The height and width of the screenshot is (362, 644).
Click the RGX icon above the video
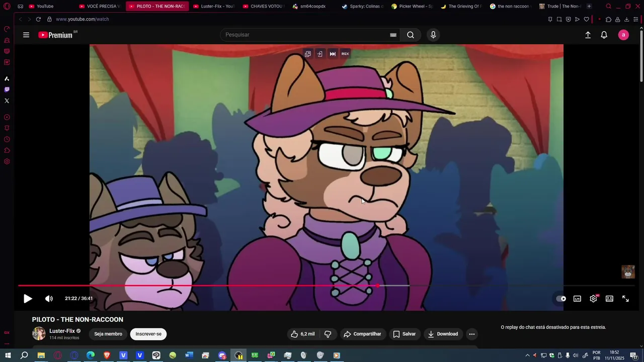pos(345,54)
